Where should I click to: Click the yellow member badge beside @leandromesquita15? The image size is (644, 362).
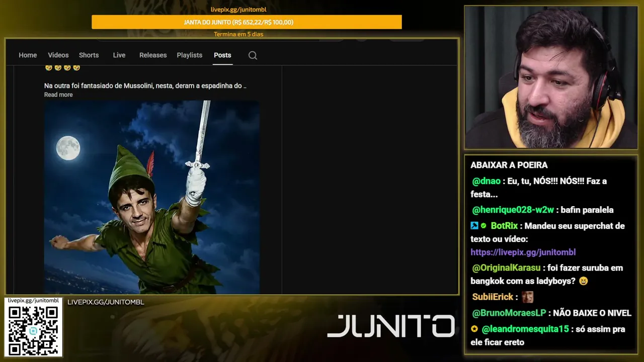[x=474, y=329]
